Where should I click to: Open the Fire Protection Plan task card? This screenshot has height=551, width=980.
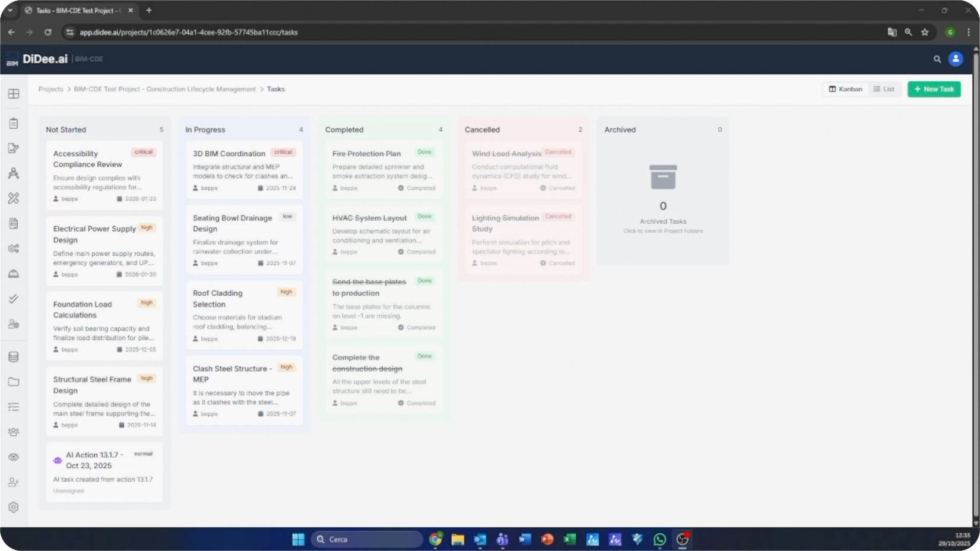383,170
